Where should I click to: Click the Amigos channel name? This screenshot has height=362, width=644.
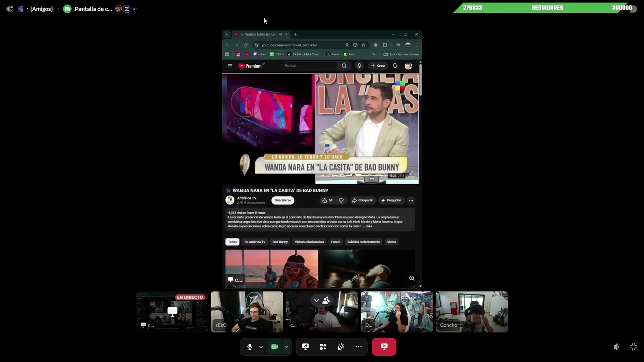coord(41,9)
